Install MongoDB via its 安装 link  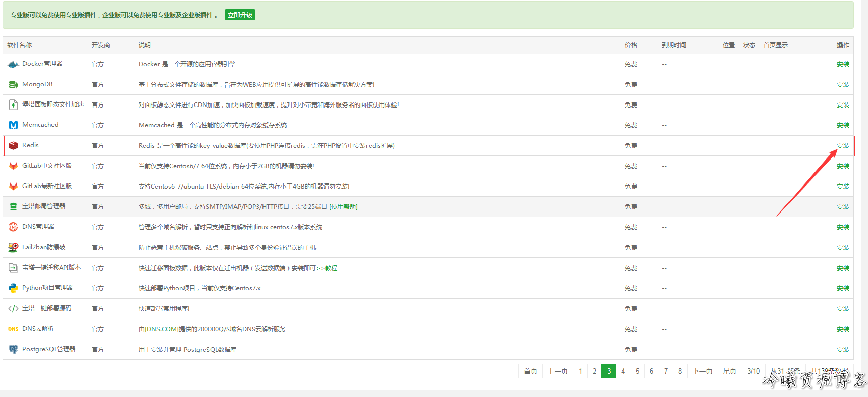[843, 85]
